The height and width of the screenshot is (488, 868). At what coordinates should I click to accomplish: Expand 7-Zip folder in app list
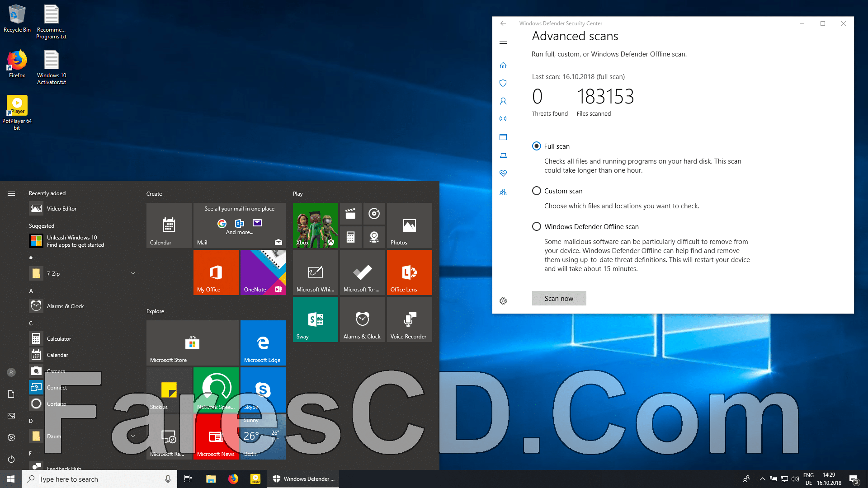(x=133, y=273)
